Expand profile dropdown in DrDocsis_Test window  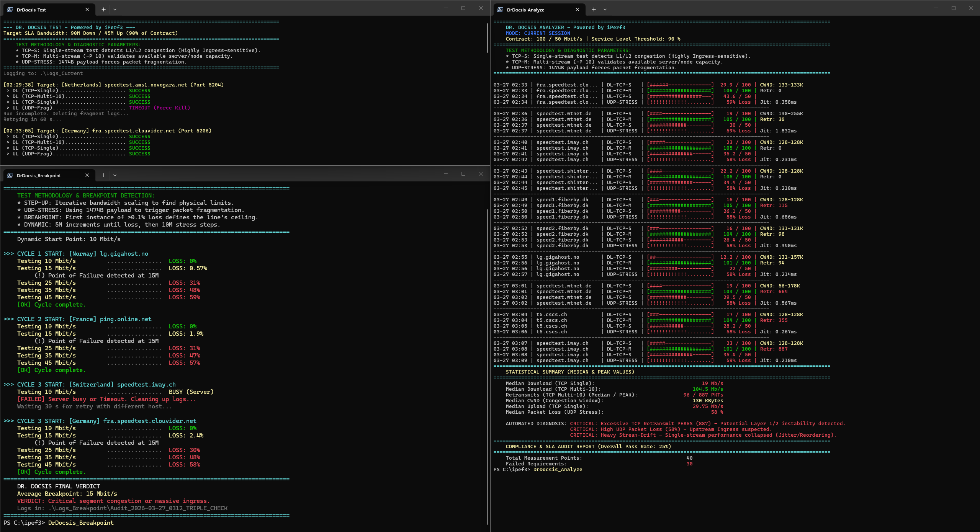(115, 10)
